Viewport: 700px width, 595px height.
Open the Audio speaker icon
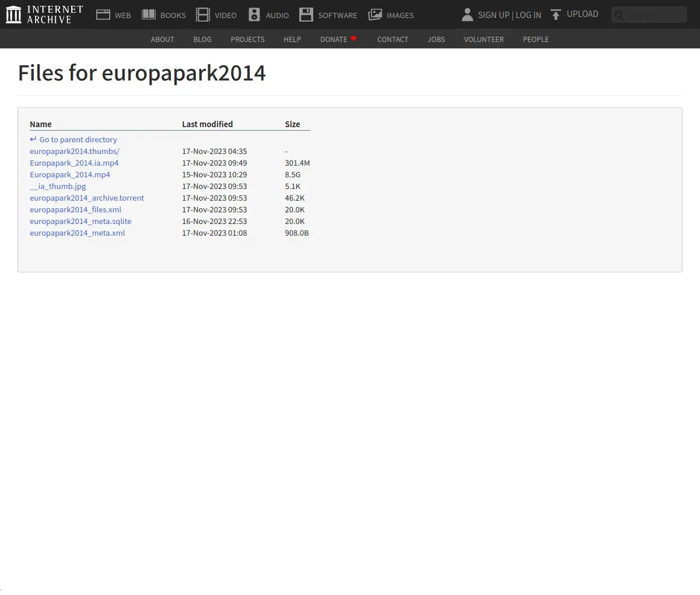(254, 15)
